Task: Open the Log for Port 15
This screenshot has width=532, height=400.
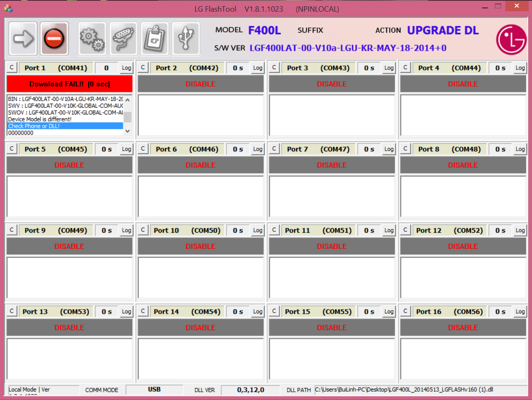Action: click(389, 311)
